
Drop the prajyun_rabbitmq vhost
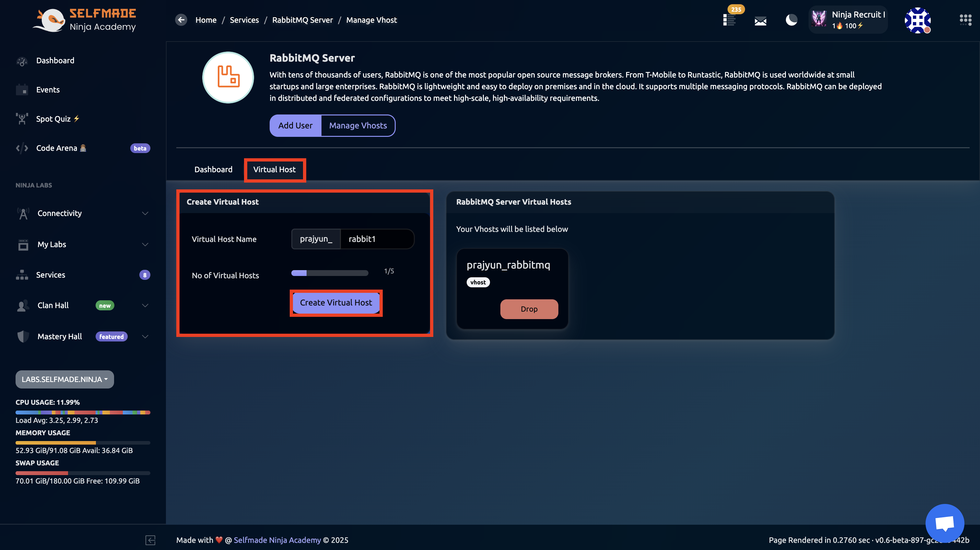(529, 309)
